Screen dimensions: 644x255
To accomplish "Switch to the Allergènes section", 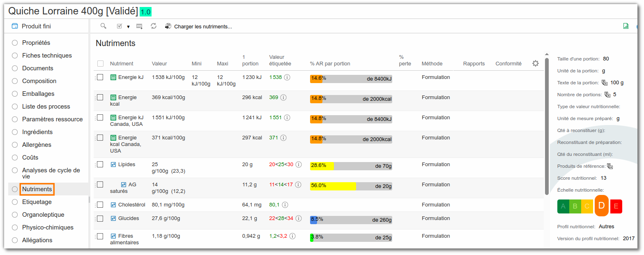I will pyautogui.click(x=37, y=145).
